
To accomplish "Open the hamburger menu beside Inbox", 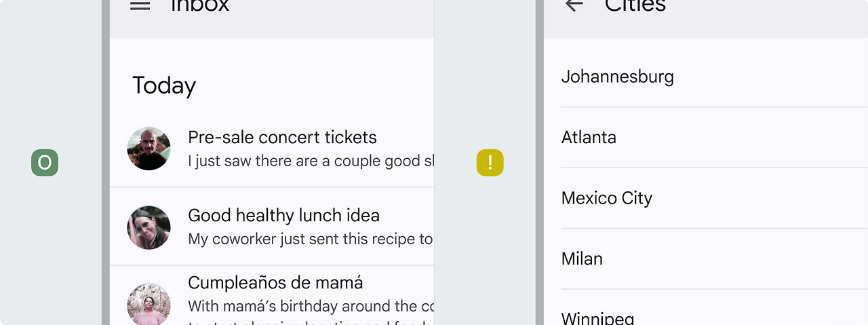I will pyautogui.click(x=140, y=5).
